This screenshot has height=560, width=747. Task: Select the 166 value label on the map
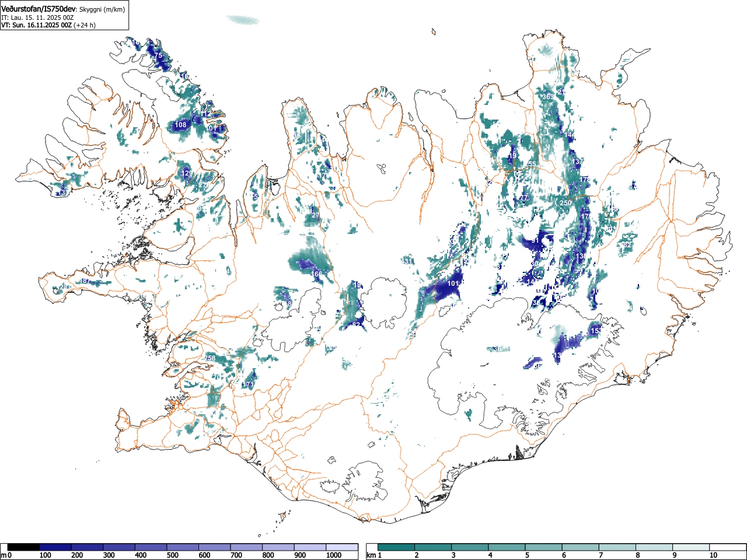[x=316, y=274]
